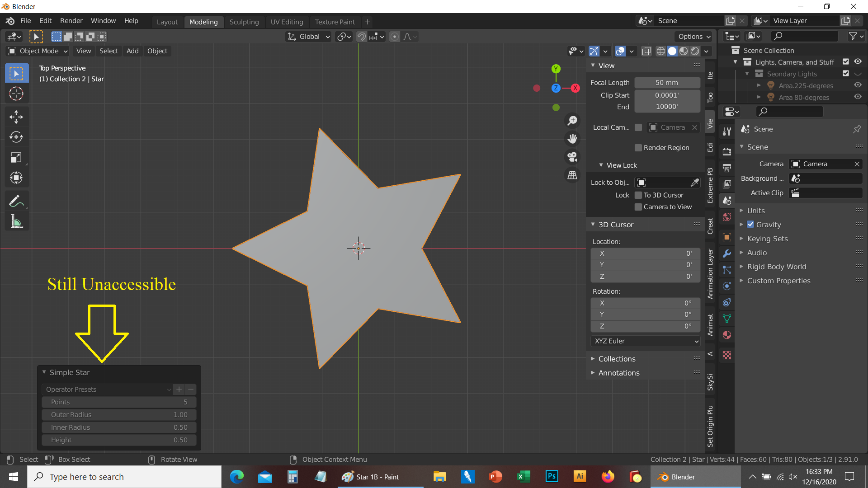Open Modifier properties wrench tab
The image size is (868, 488).
(727, 253)
